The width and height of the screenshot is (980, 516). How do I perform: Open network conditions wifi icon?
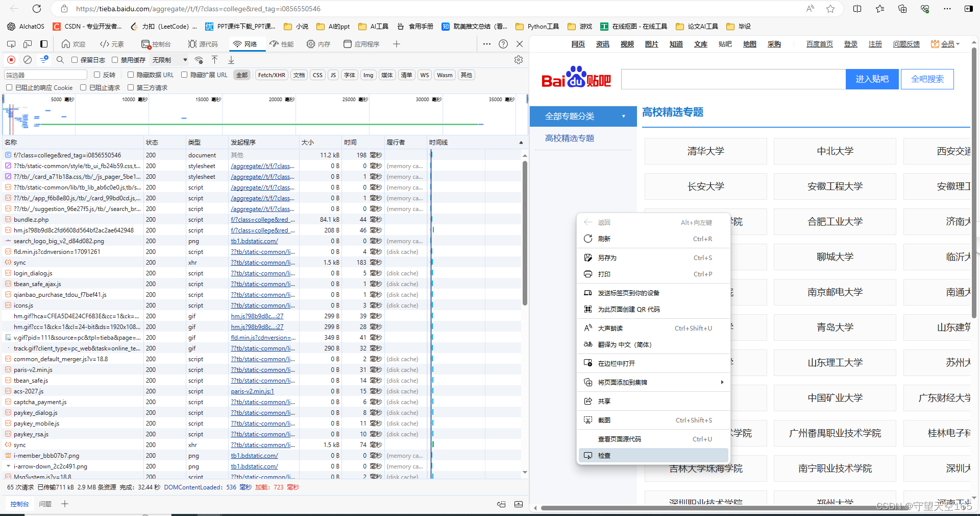coord(199,60)
